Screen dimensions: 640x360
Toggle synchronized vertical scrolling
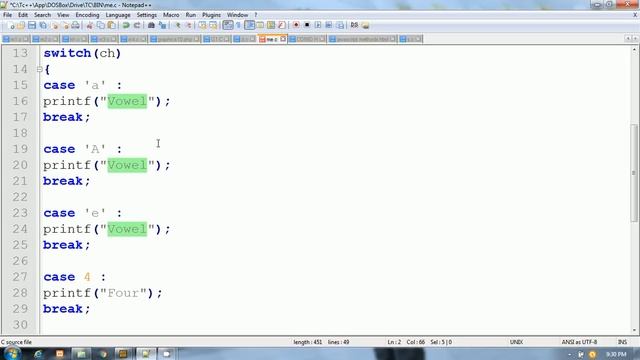[x=202, y=25]
